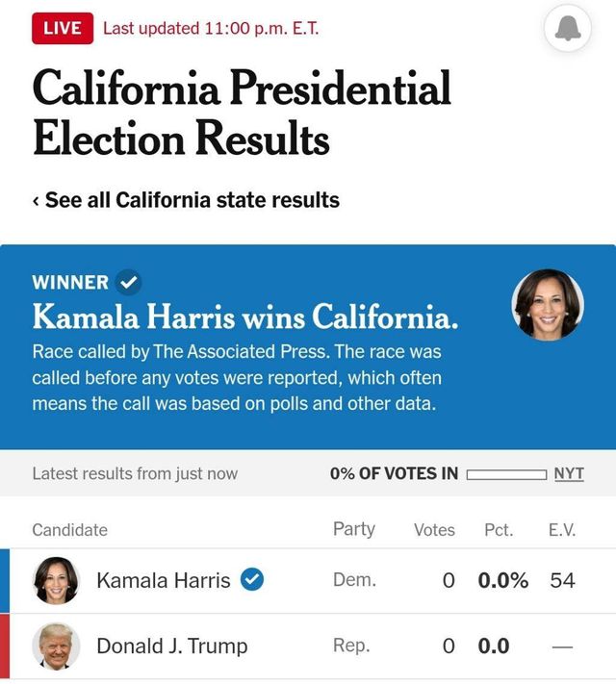Click the LIVE red badge

pyautogui.click(x=63, y=28)
